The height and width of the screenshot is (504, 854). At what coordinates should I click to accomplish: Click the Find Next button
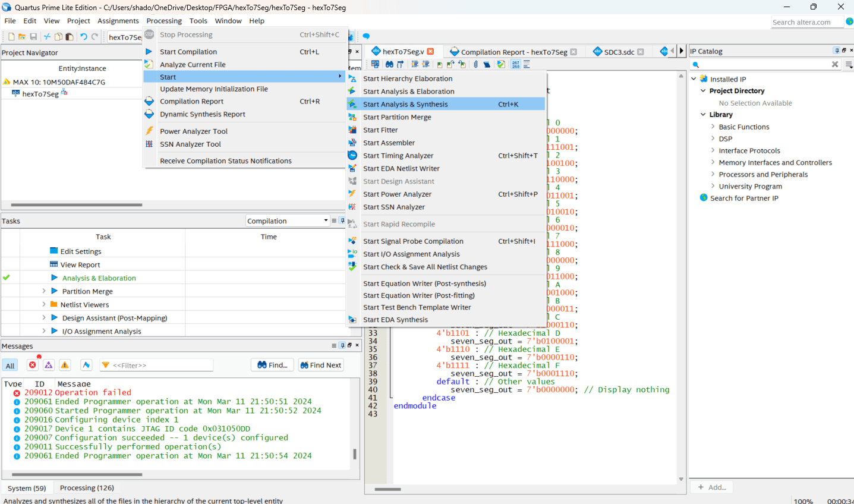[x=321, y=365]
